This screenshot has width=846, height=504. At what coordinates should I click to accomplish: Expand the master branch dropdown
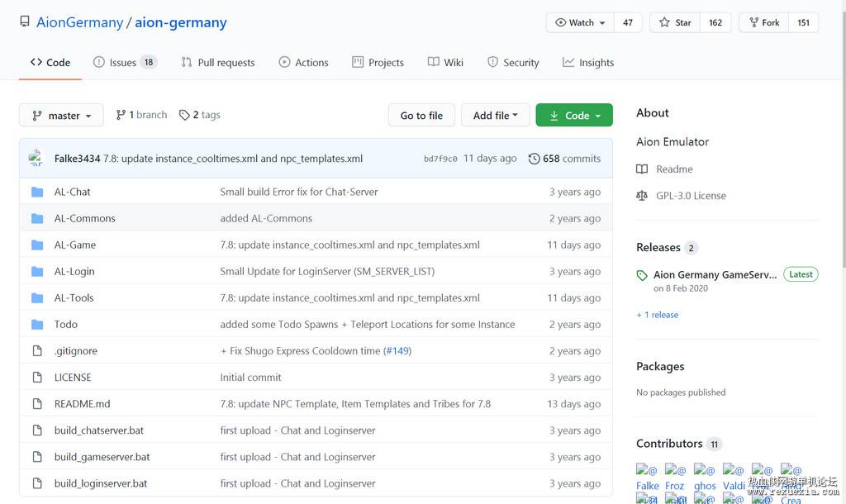click(x=61, y=115)
